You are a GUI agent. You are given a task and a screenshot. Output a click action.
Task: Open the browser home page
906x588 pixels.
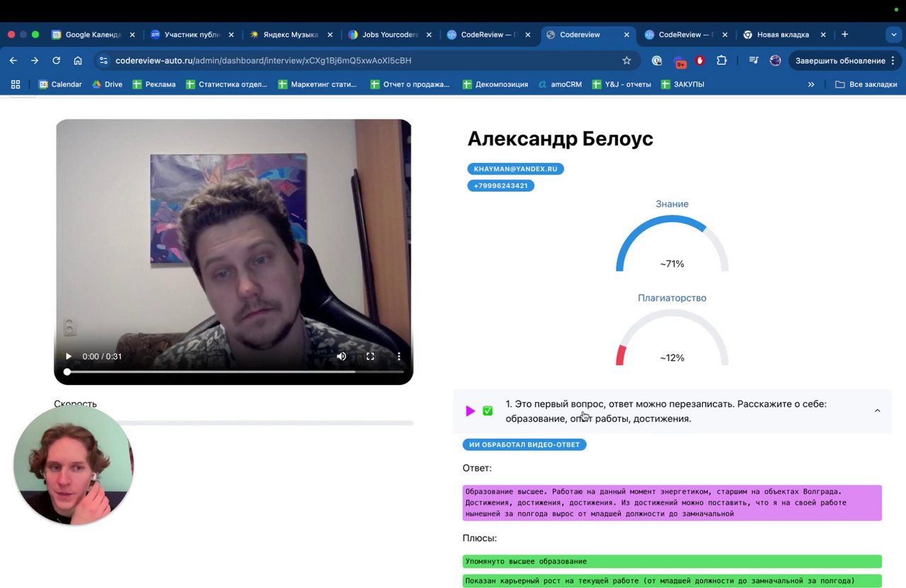click(x=78, y=61)
